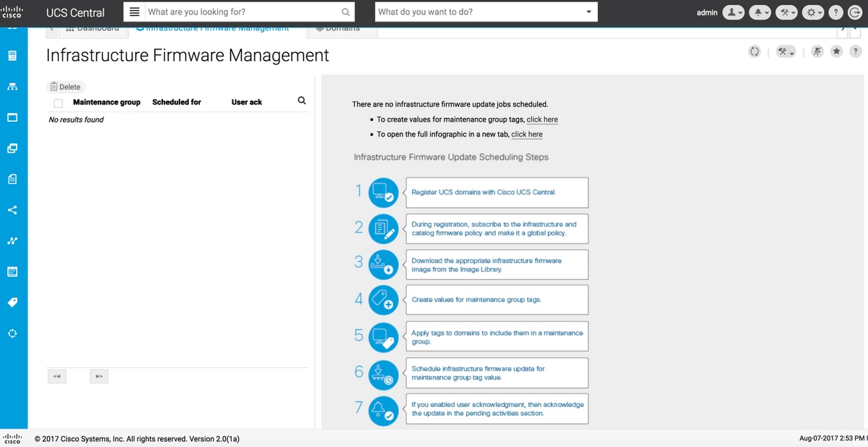Click 'During registration, subscribe' step box

click(x=497, y=229)
